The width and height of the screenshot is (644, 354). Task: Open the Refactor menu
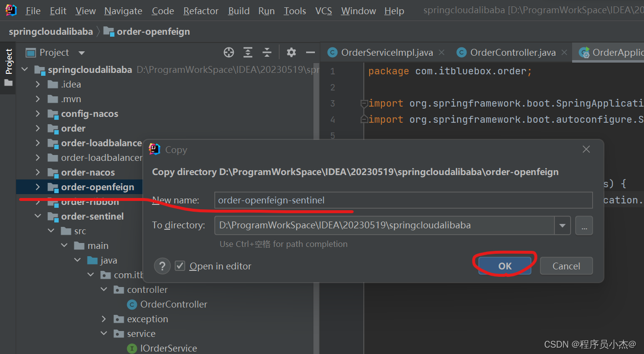[x=201, y=11]
